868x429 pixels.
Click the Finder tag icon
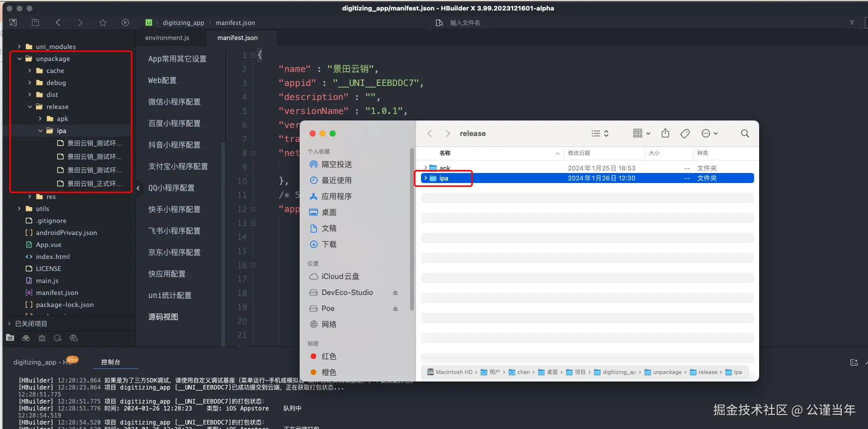click(x=685, y=133)
